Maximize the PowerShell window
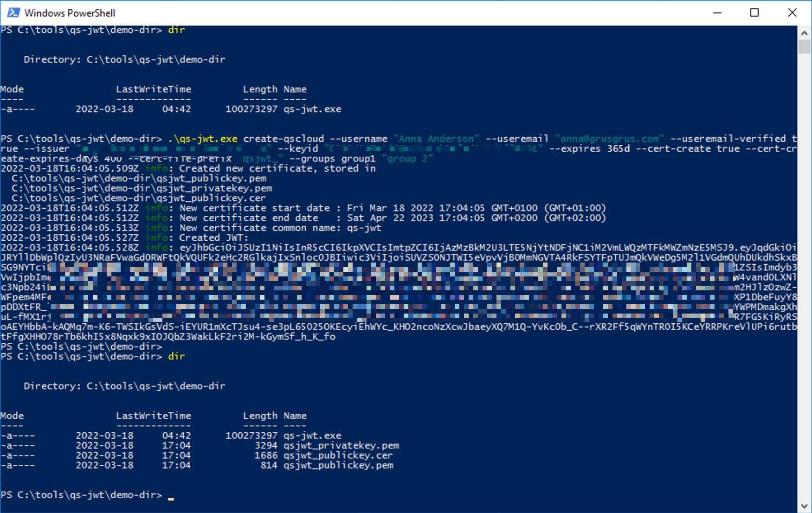Viewport: 812px width, 513px height. click(x=754, y=13)
